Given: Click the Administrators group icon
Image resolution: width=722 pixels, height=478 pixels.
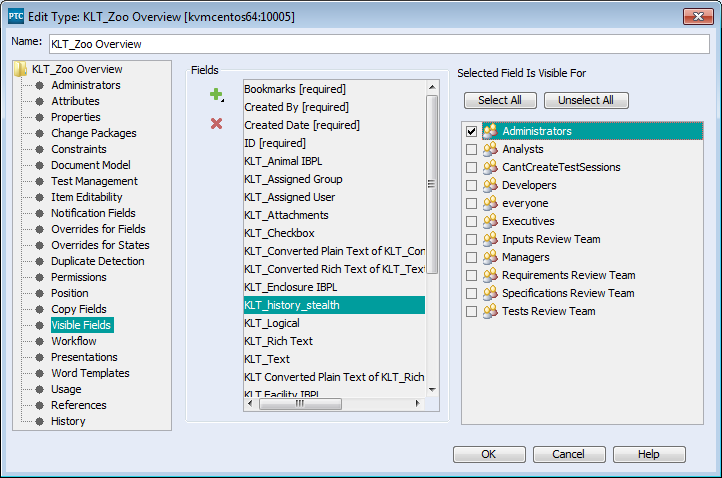Looking at the screenshot, I should tap(490, 131).
